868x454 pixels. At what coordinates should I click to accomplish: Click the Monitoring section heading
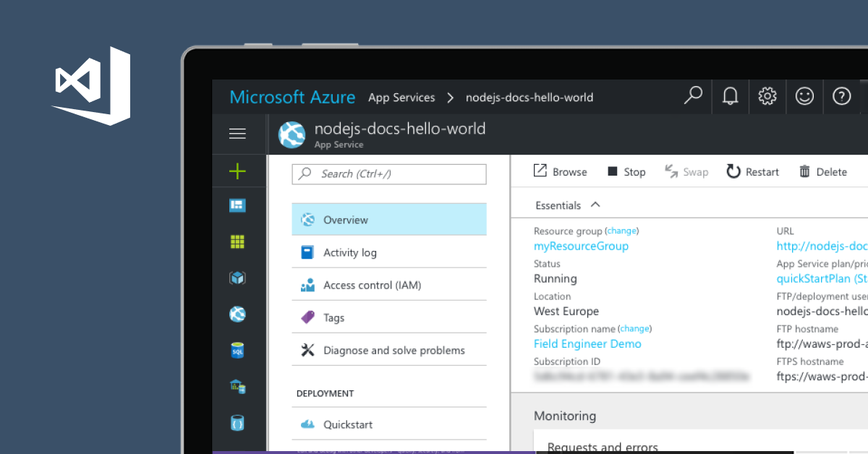[x=565, y=416]
